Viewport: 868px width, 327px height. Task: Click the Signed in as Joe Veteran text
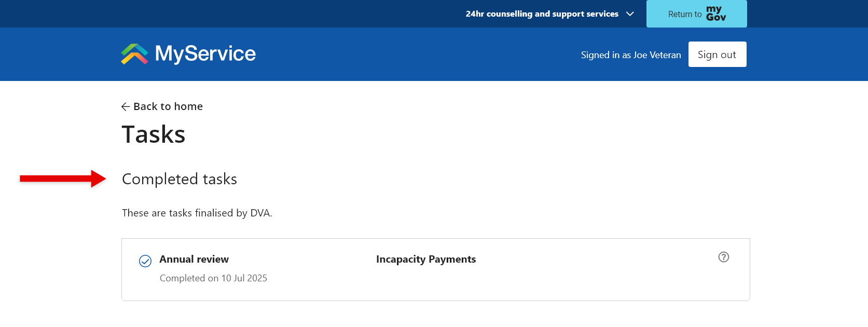(631, 55)
